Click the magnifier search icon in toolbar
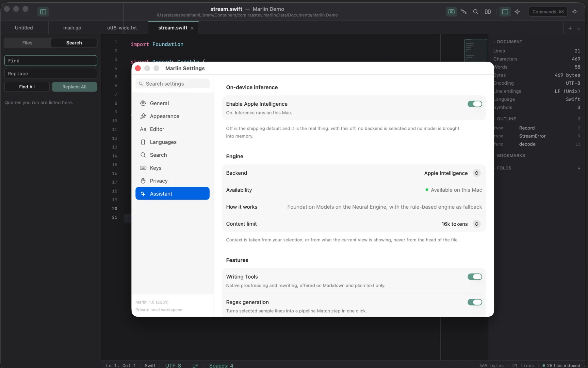Screen dimensions: 588x368 (476, 12)
